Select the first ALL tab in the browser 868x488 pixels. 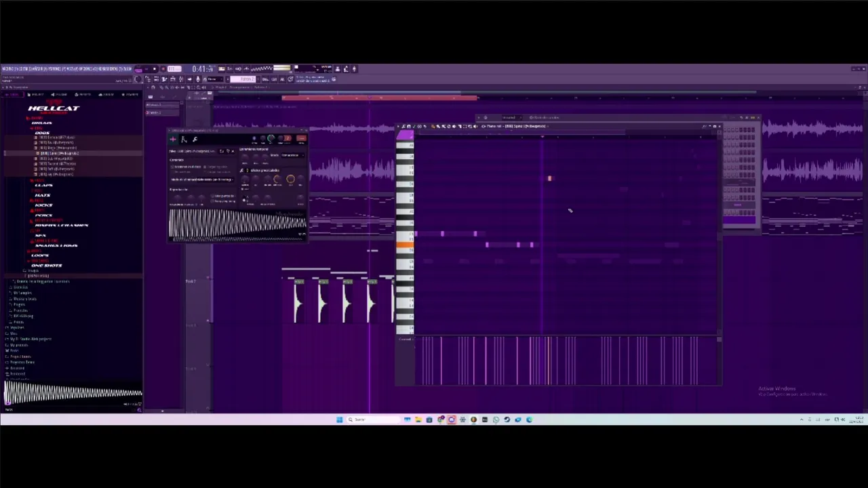click(x=12, y=94)
